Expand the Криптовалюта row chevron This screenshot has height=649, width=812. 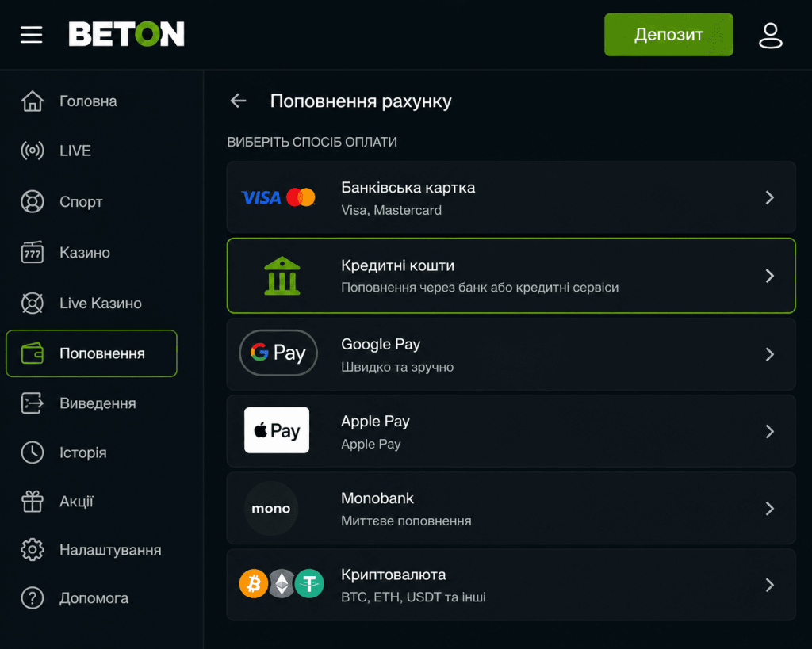pyautogui.click(x=769, y=585)
